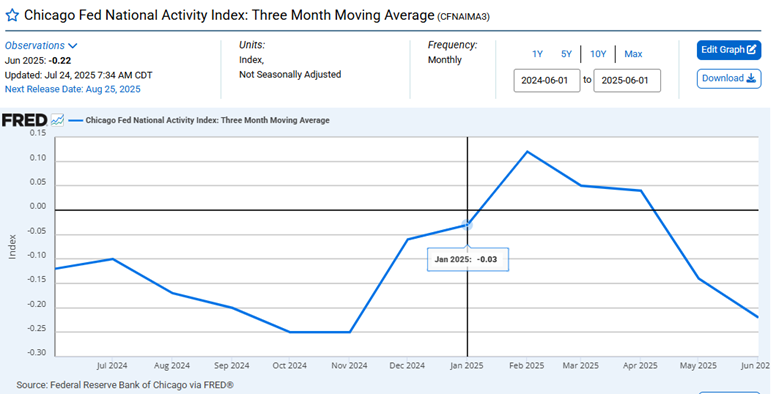The image size is (779, 394).
Task: Click the Monthly frequency text
Action: pyautogui.click(x=445, y=60)
